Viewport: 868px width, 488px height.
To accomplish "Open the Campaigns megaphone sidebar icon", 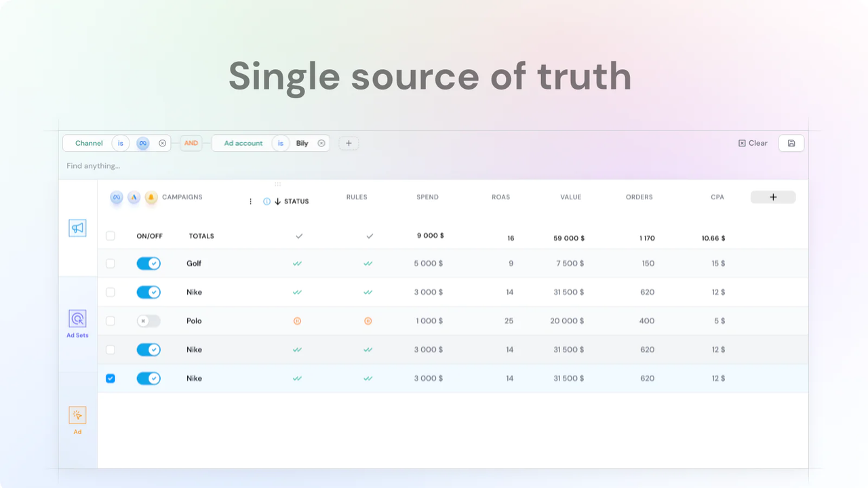I will pyautogui.click(x=77, y=228).
